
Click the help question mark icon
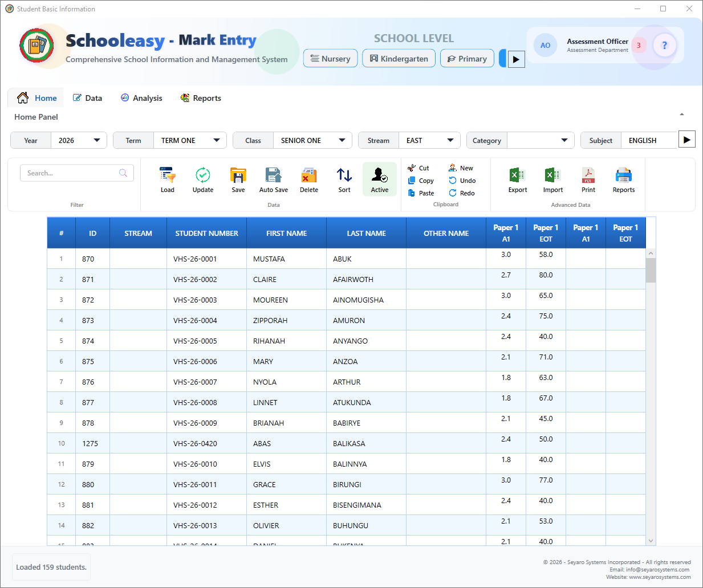pos(664,45)
